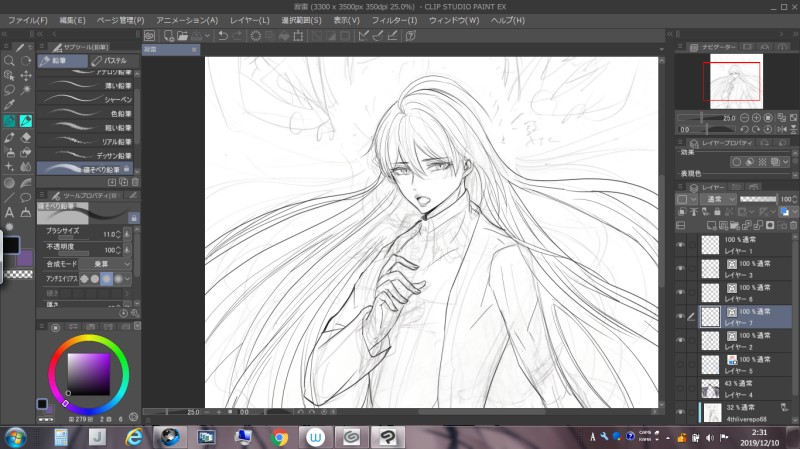Image resolution: width=800 pixels, height=449 pixels.
Task: Click the Open file folder icon
Action: tap(182, 36)
